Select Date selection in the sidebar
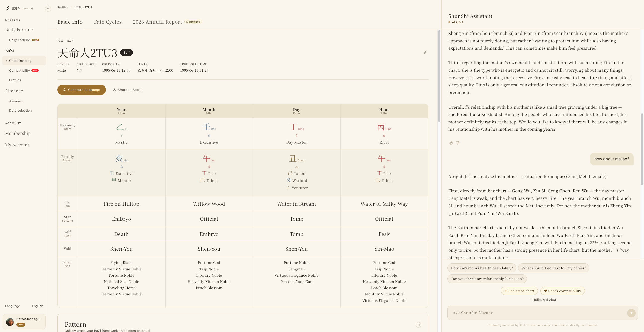Image resolution: width=644 pixels, height=332 pixels. click(20, 110)
